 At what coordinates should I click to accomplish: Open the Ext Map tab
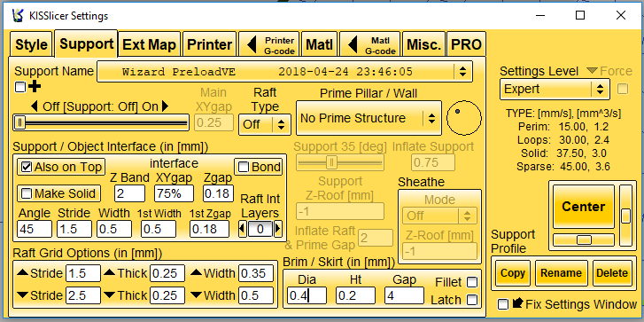pos(149,44)
